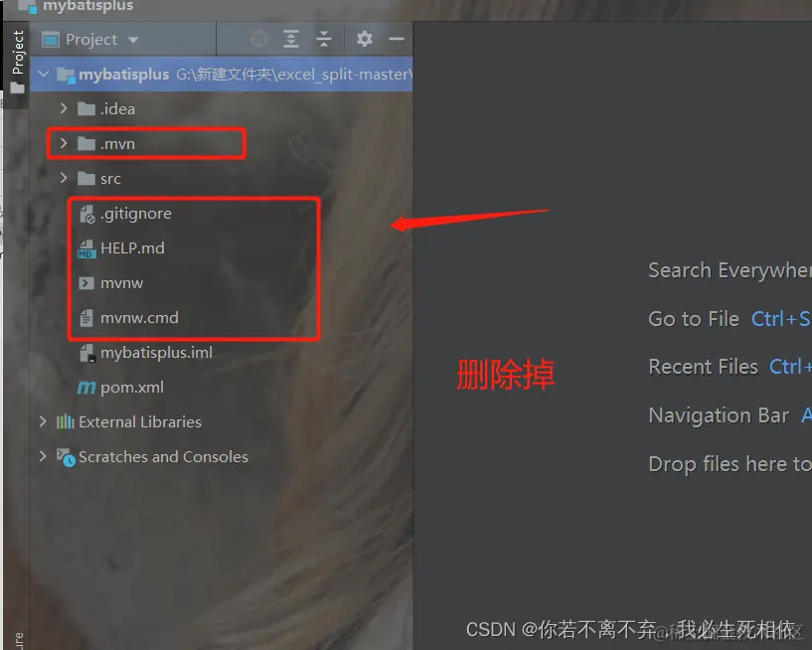The image size is (812, 650).
Task: Click the Recent Files hint
Action: 703,367
